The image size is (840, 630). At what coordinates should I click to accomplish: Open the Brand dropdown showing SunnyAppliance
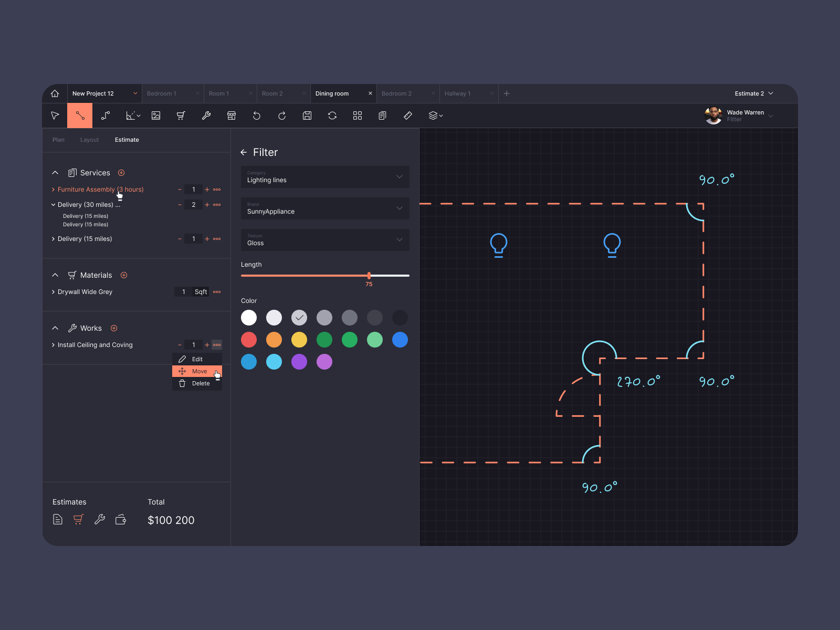(x=324, y=208)
